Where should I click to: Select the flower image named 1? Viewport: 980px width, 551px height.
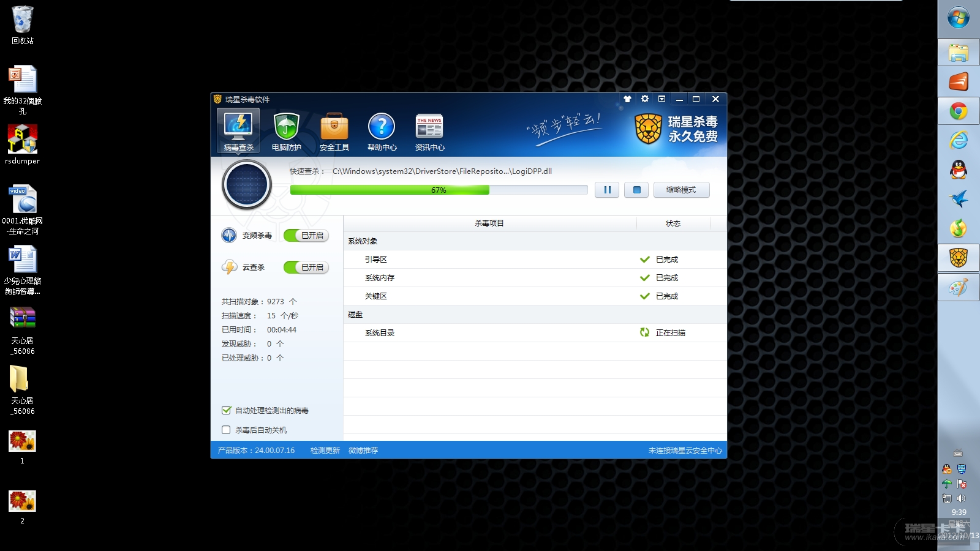23,447
